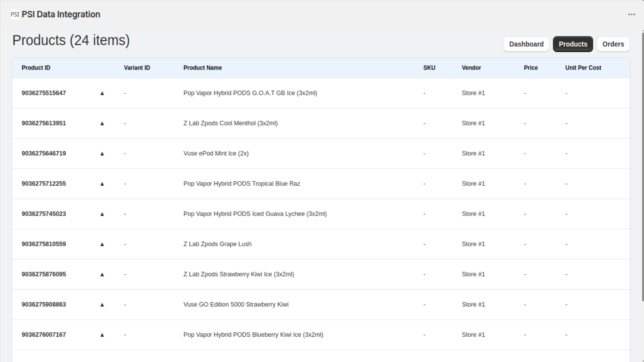Click Store #1 vendor in Blueberry Kiwi Ice row

point(473,335)
